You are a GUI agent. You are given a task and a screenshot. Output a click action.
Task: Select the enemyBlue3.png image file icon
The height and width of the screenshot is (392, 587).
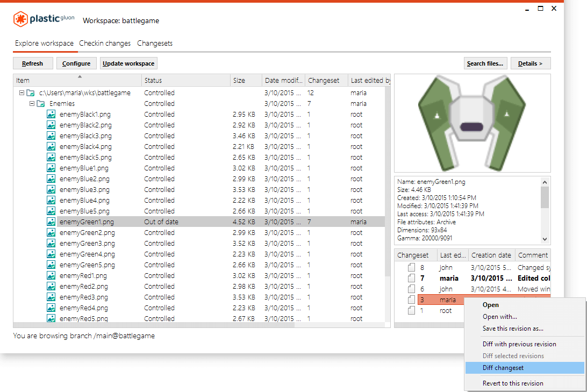point(51,189)
